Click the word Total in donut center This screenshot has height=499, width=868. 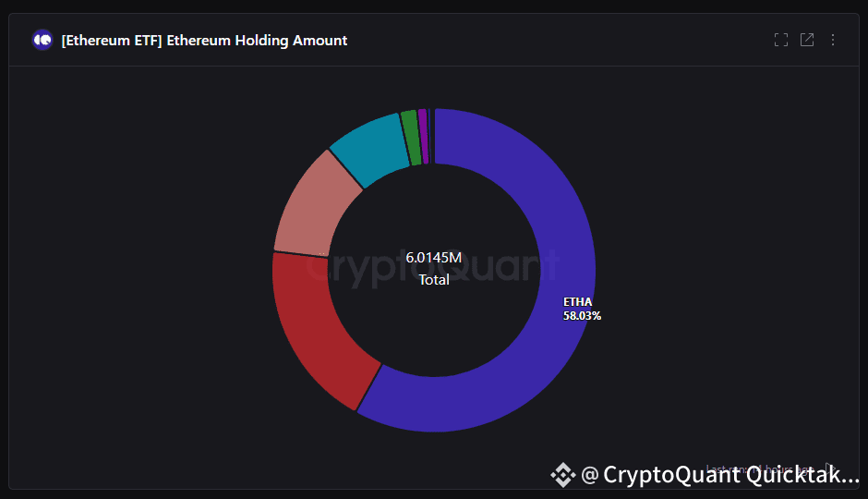coord(434,279)
